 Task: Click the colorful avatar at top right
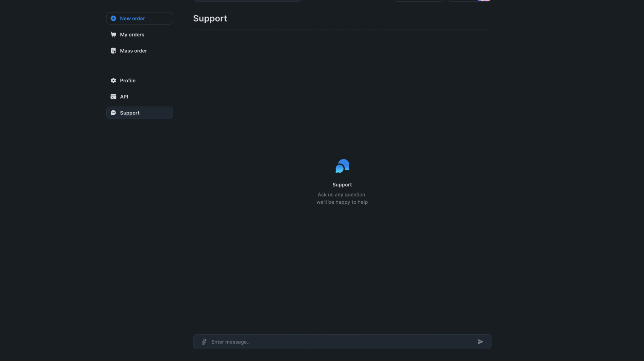click(x=484, y=1)
